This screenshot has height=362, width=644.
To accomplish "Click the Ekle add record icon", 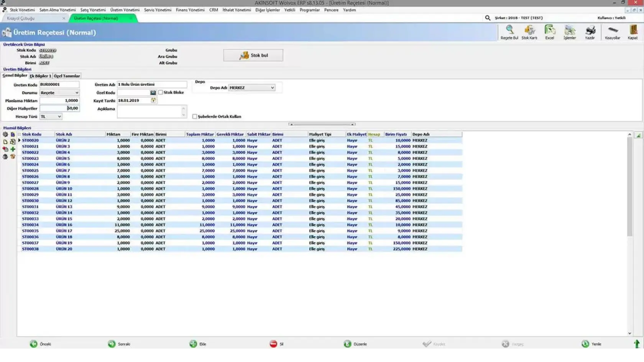I will coord(193,344).
